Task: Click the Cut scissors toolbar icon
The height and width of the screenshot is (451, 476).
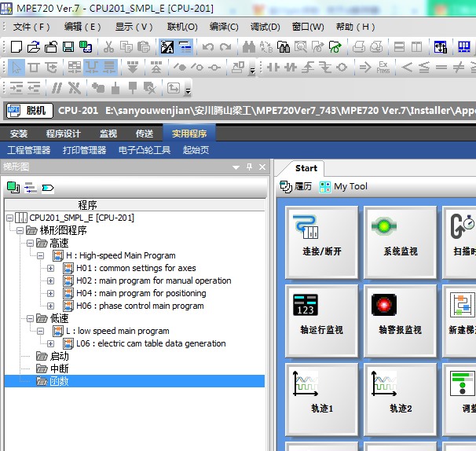Action: pyautogui.click(x=108, y=47)
